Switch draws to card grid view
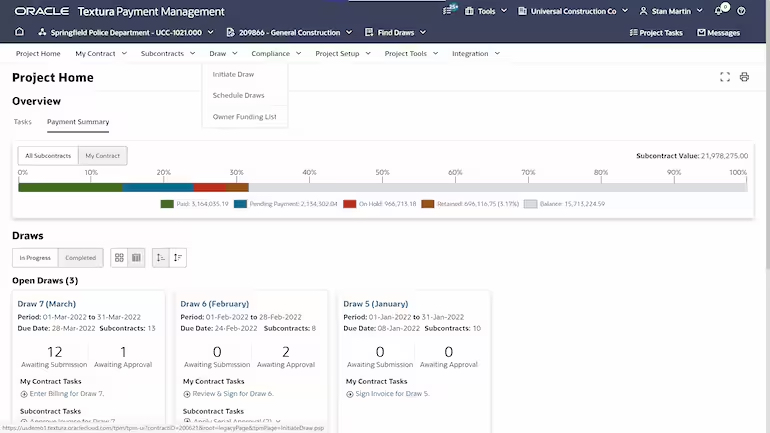Screen dimensions: 770x433 point(119,258)
